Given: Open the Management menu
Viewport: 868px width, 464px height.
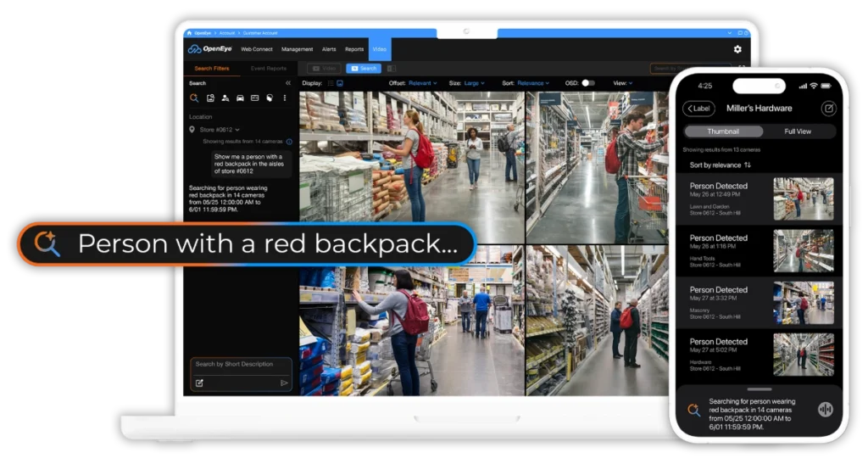Looking at the screenshot, I should click(x=297, y=49).
